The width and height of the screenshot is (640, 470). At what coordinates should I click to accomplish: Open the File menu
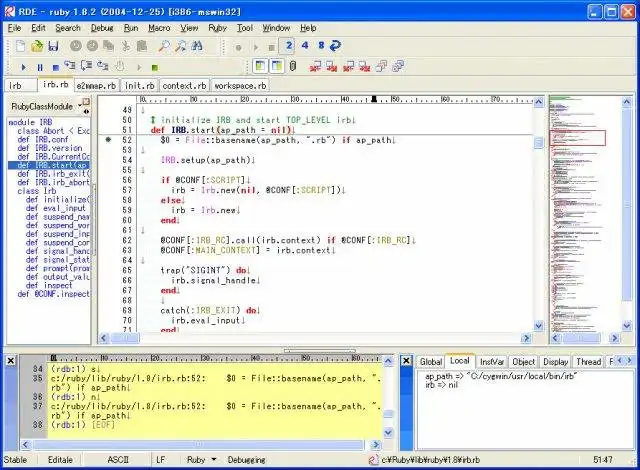[14, 28]
